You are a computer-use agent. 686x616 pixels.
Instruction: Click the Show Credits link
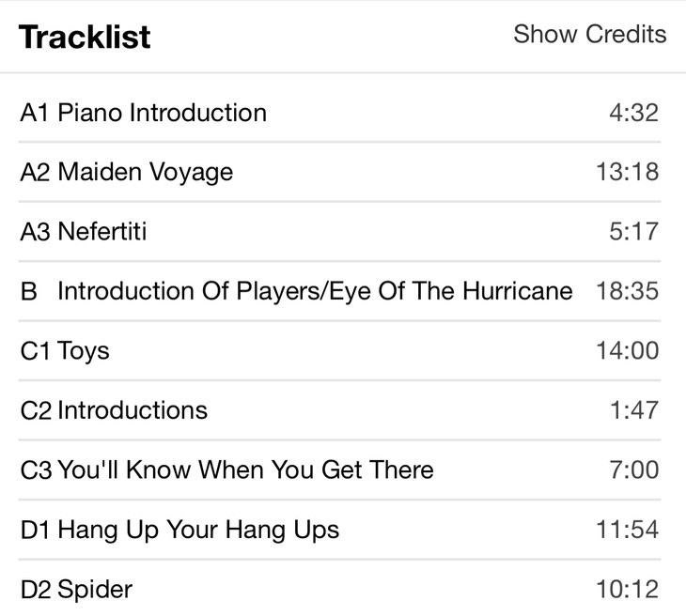(x=589, y=35)
